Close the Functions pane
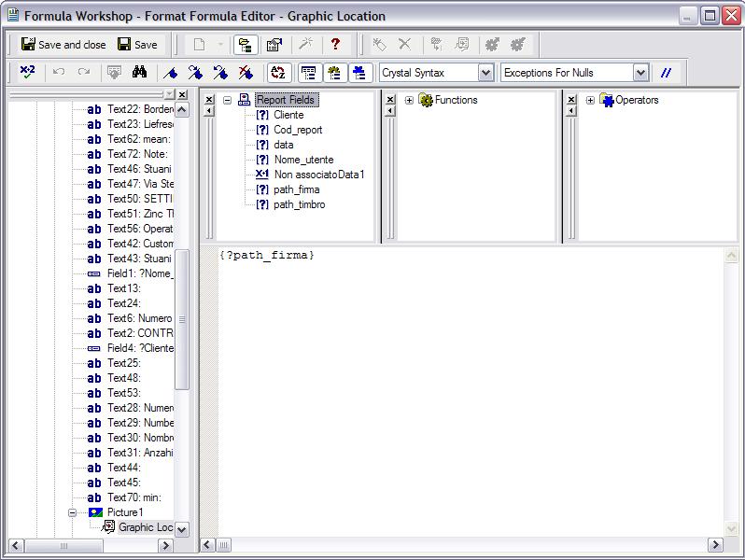The height and width of the screenshot is (560, 745). [390, 100]
